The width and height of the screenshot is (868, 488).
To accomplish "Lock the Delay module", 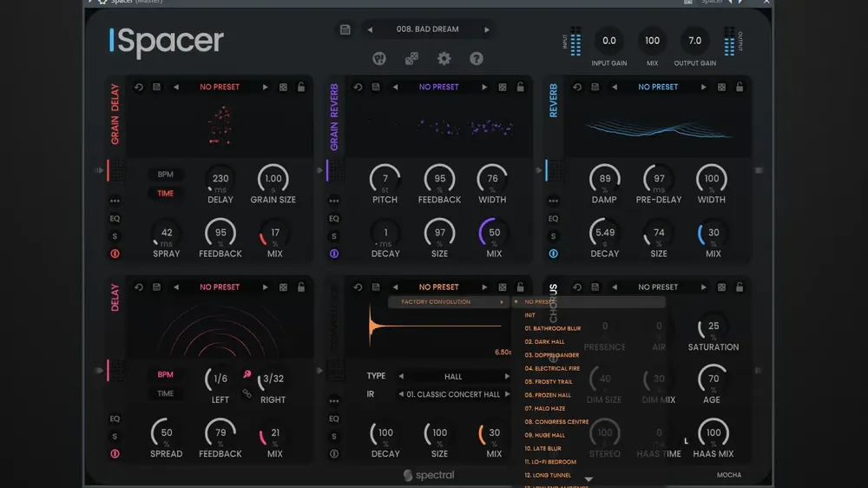I will point(301,287).
